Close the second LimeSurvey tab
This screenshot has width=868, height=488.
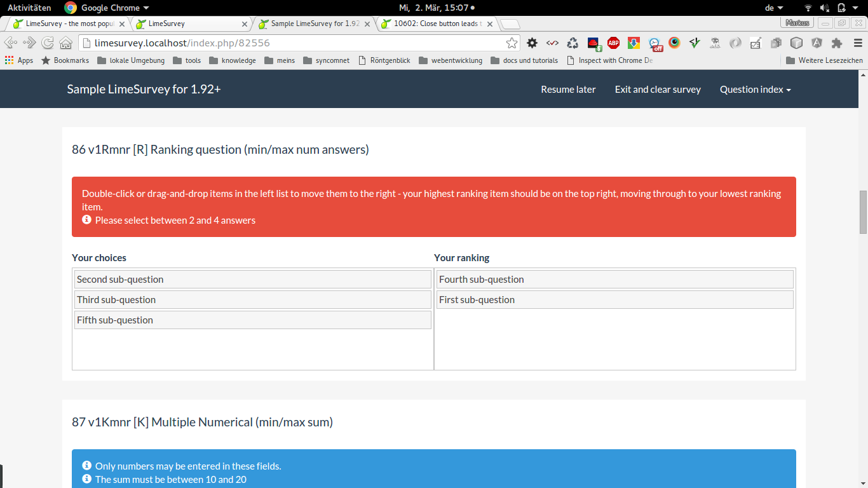pos(245,24)
